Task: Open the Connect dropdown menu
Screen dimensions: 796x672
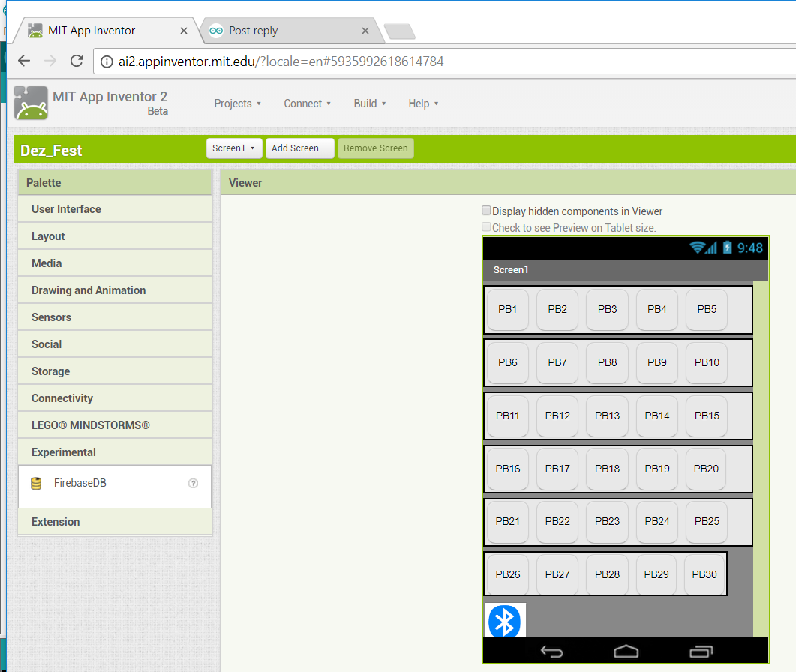Action: point(308,103)
